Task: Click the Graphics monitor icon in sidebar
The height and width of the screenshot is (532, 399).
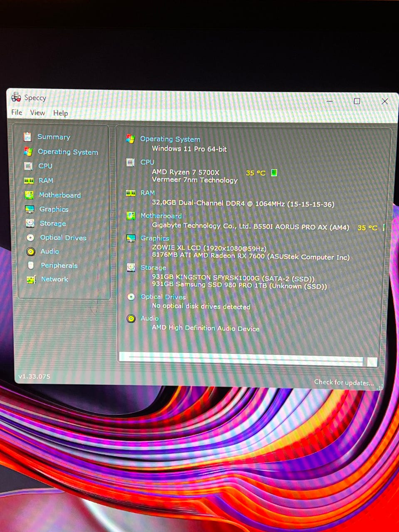Action: pyautogui.click(x=30, y=209)
